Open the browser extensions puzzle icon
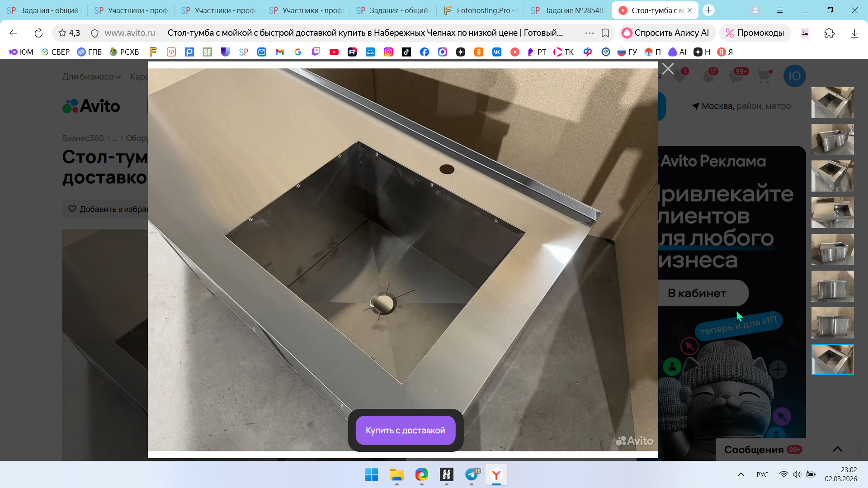This screenshot has height=488, width=868. click(x=829, y=33)
